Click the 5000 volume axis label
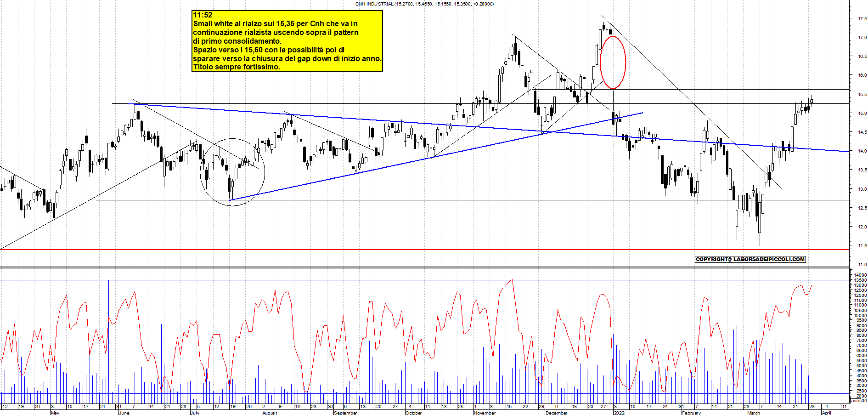Image resolution: width=868 pixels, height=415 pixels. 861,366
